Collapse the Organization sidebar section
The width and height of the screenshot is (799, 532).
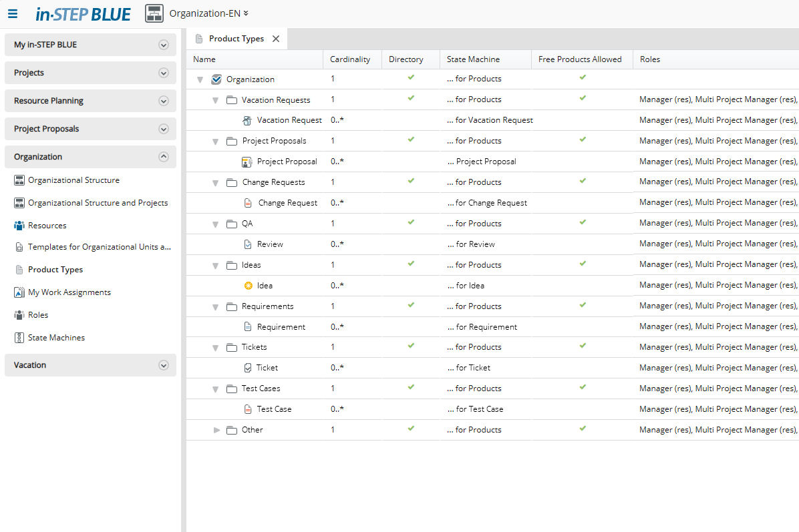163,156
